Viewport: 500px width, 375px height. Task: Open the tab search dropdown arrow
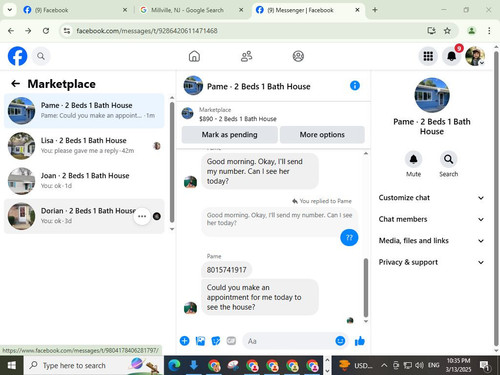pyautogui.click(x=10, y=10)
